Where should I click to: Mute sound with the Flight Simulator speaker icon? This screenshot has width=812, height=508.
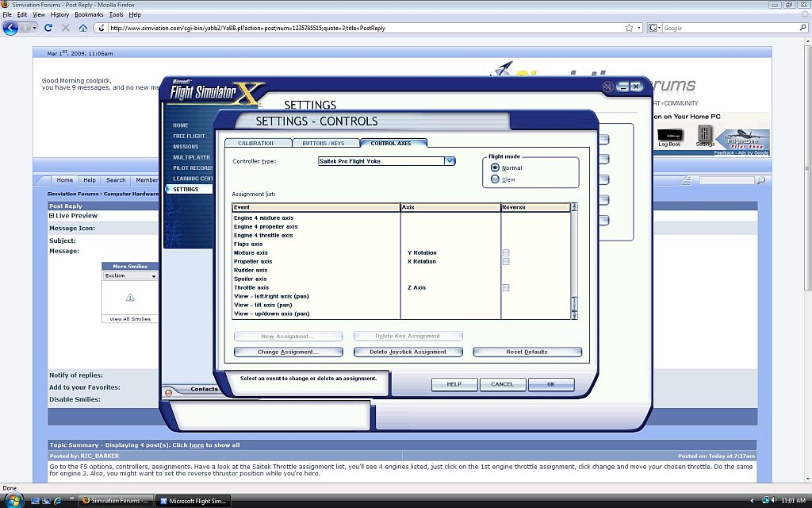(608, 87)
